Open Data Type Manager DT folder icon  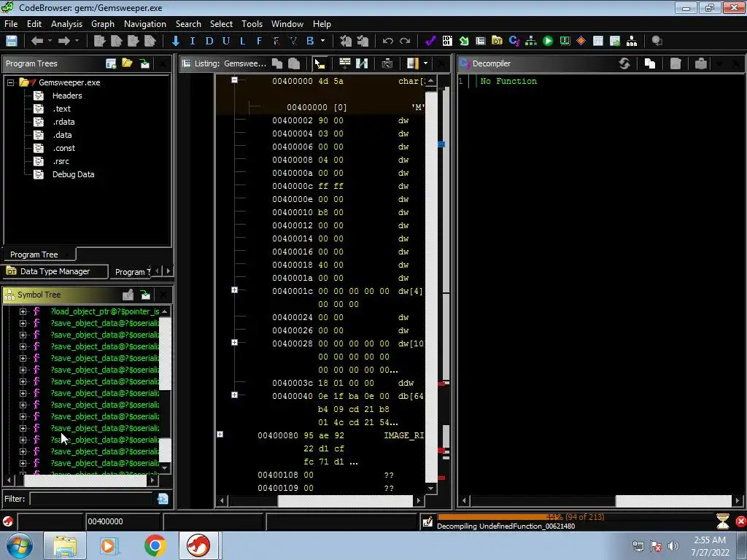click(x=497, y=41)
